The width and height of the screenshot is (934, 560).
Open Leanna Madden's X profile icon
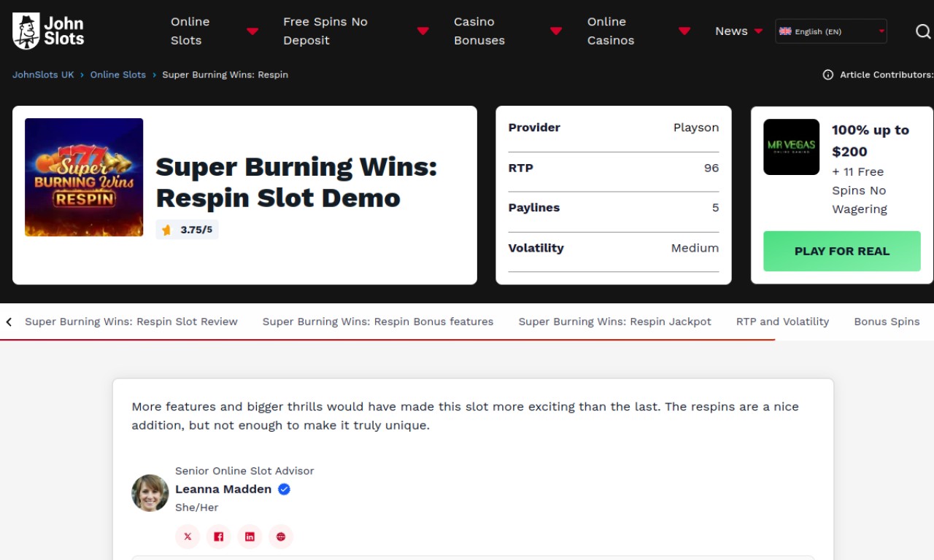tap(188, 537)
